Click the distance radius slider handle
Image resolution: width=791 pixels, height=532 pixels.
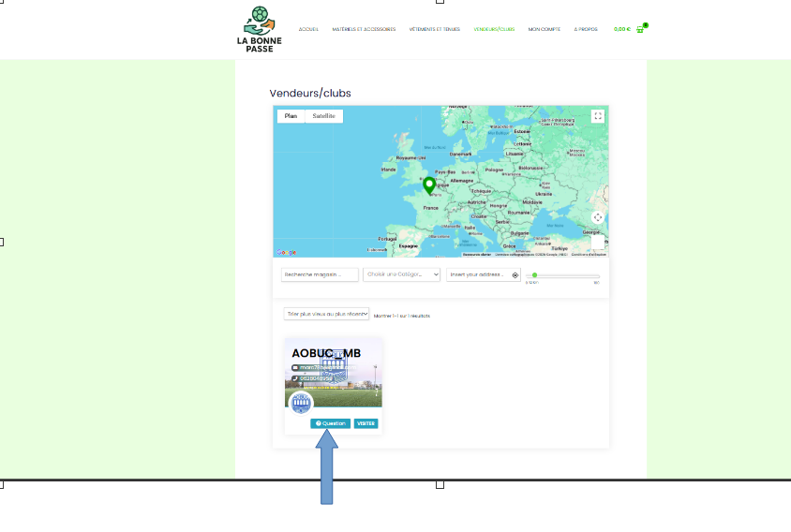[x=534, y=275]
